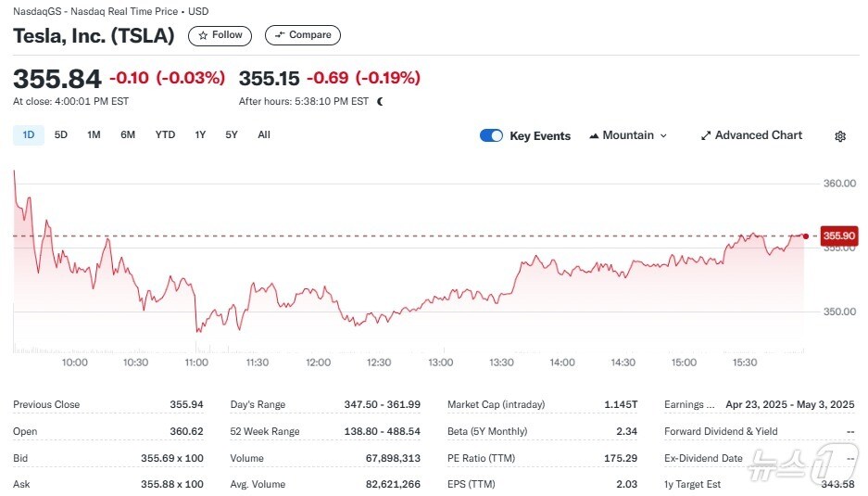Open the Advanced Chart link
Screen dimensions: 868x496
(x=758, y=135)
